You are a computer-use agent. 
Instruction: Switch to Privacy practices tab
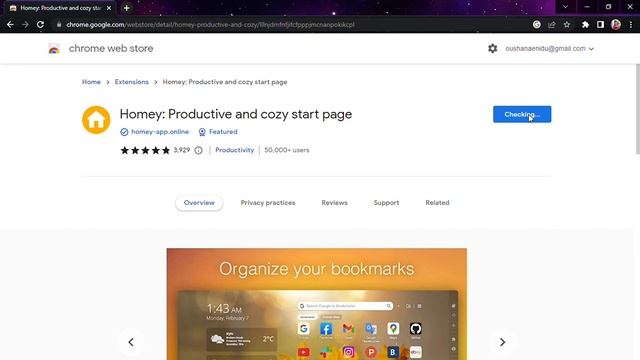point(268,203)
